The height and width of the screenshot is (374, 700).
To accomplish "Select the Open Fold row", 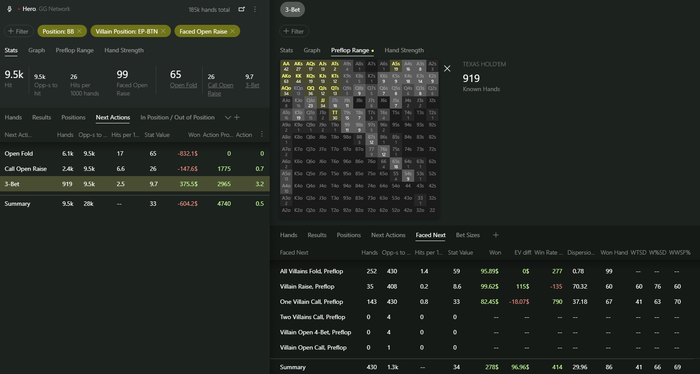I will tap(135, 154).
